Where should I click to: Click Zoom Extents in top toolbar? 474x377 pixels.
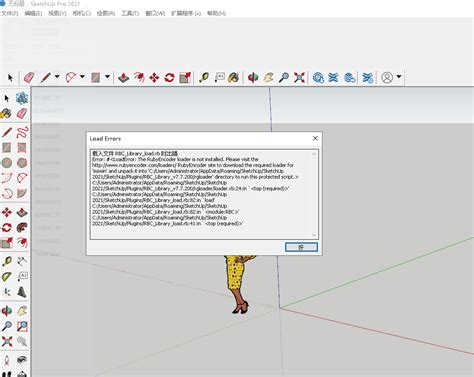point(299,78)
